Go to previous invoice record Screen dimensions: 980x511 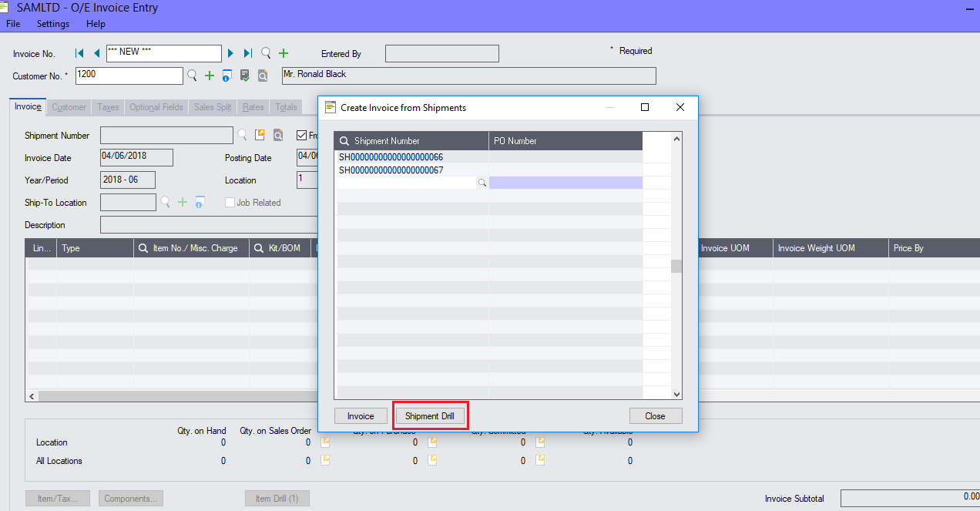tap(96, 53)
